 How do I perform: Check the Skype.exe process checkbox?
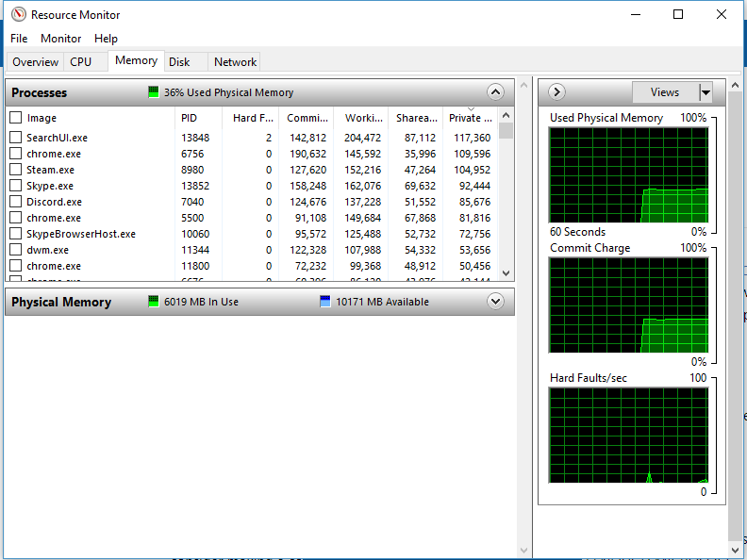(x=16, y=185)
